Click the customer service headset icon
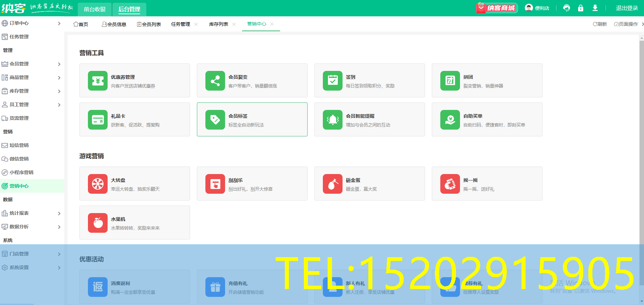 click(x=567, y=8)
